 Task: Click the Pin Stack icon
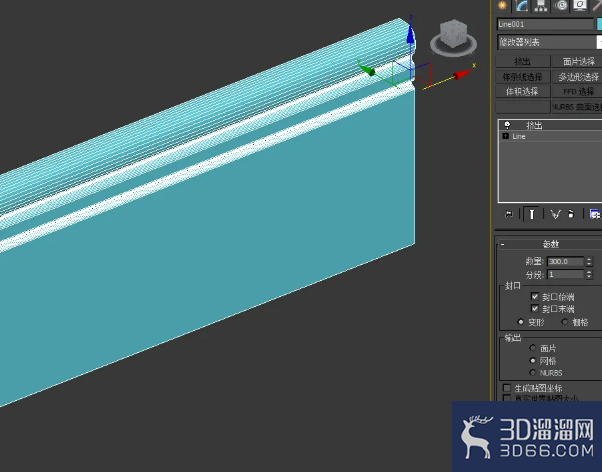(509, 214)
